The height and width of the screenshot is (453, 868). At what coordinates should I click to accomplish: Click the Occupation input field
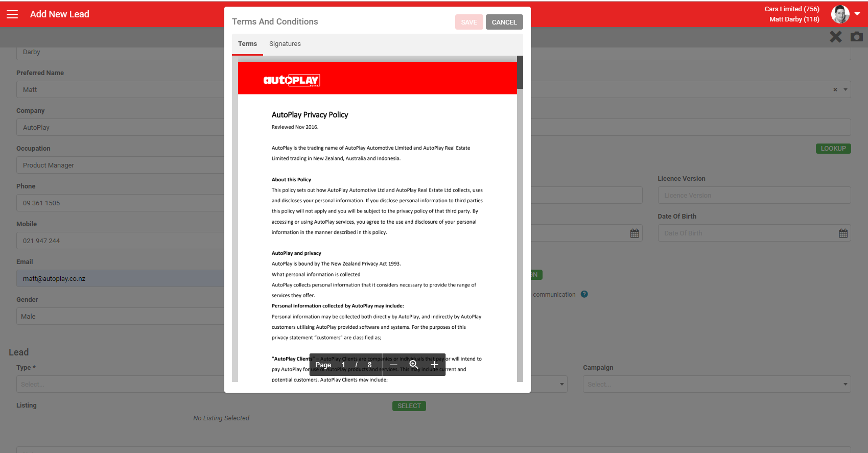tap(121, 165)
